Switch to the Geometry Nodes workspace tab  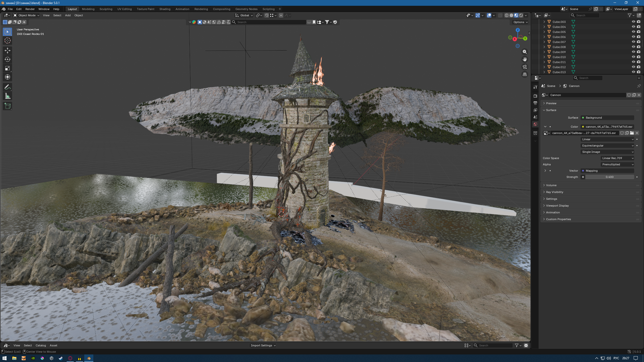click(246, 9)
